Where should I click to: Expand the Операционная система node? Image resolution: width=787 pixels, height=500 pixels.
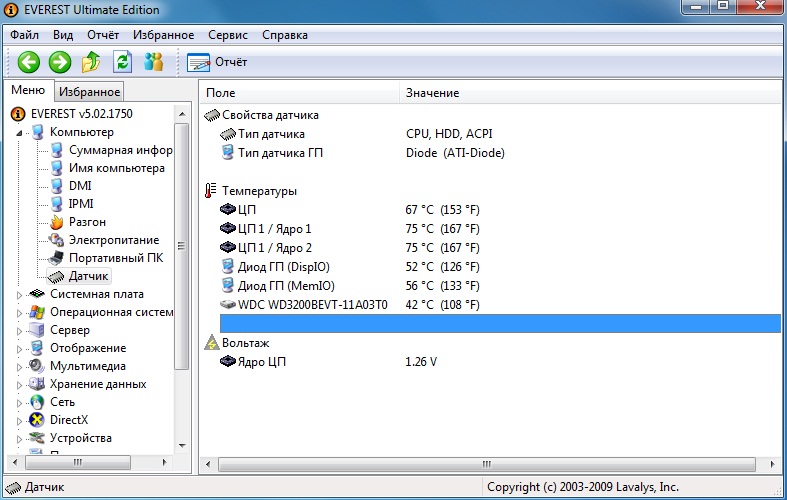[20, 313]
